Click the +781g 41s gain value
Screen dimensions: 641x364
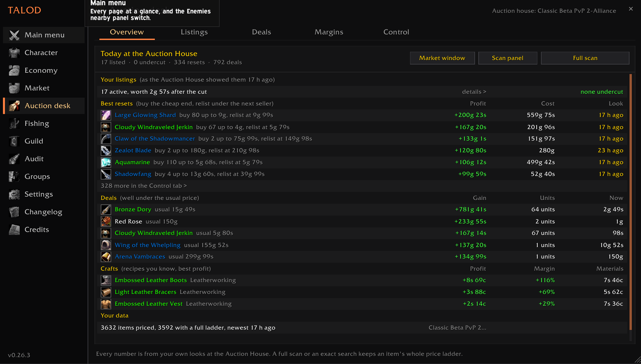tap(470, 209)
